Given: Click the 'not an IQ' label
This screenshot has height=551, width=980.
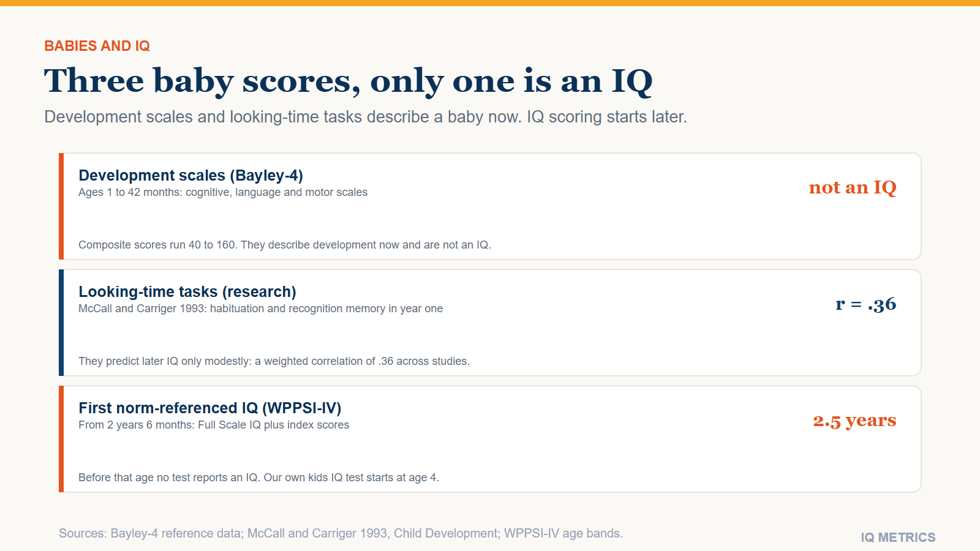Looking at the screenshot, I should [x=853, y=187].
